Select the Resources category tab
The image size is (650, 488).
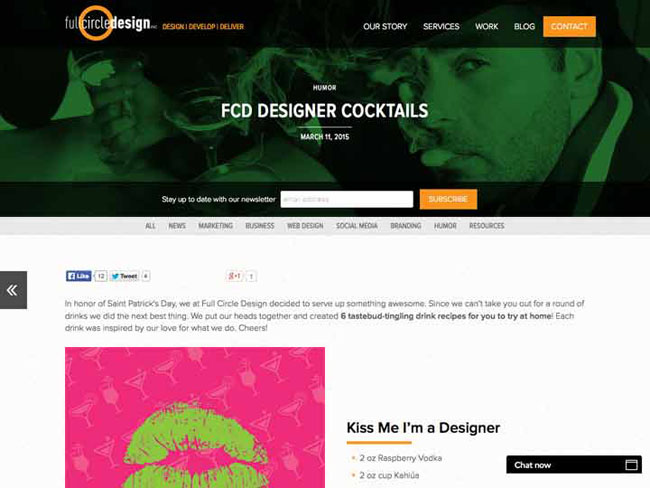[487, 226]
